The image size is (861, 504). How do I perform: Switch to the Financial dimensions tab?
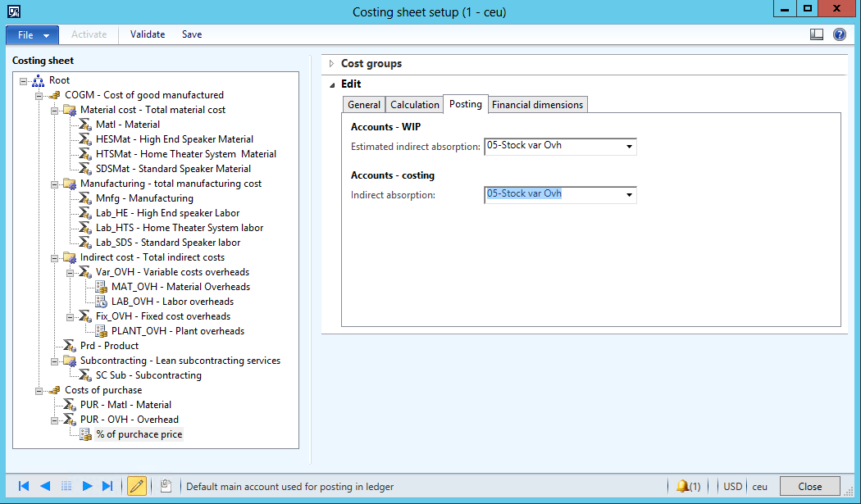(537, 105)
